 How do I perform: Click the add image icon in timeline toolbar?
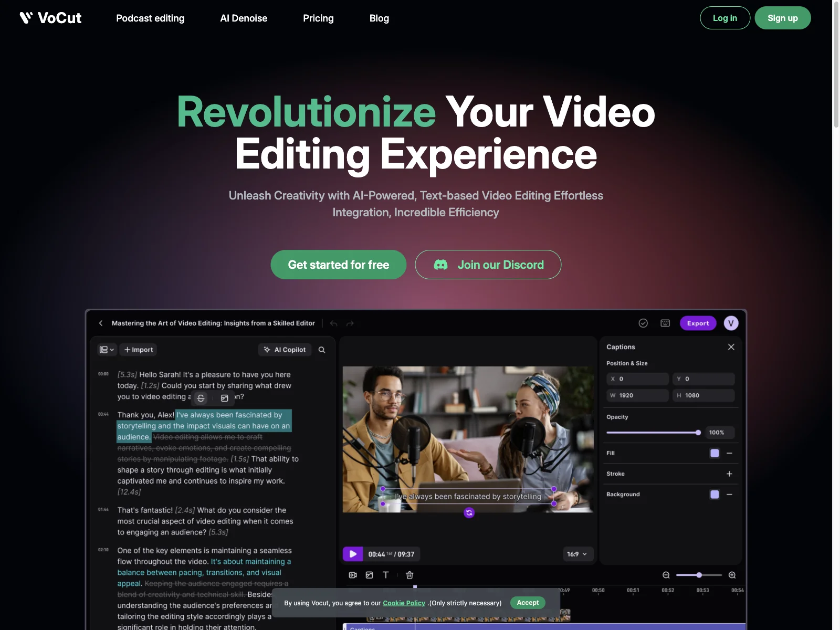369,575
